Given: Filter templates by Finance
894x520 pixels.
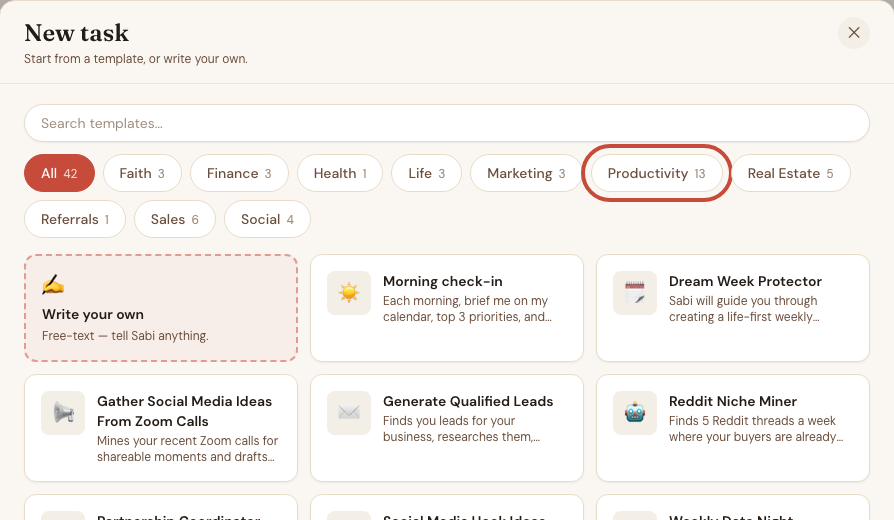Looking at the screenshot, I should 239,173.
